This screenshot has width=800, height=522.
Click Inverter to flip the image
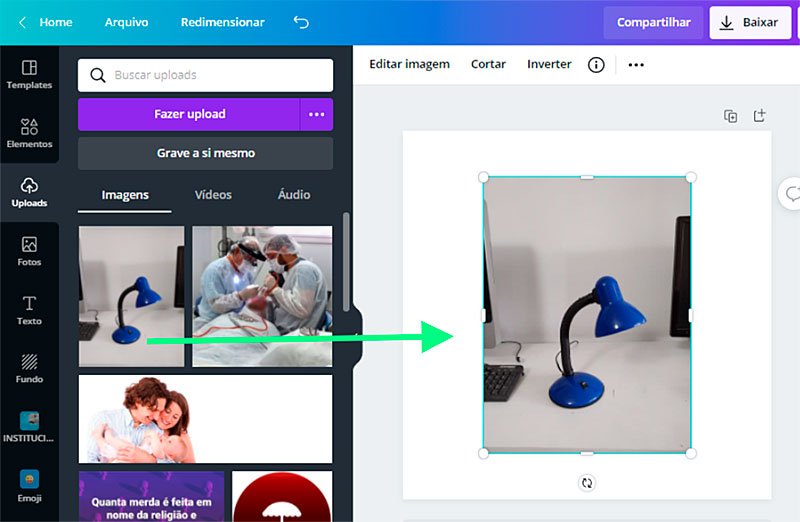pyautogui.click(x=549, y=64)
